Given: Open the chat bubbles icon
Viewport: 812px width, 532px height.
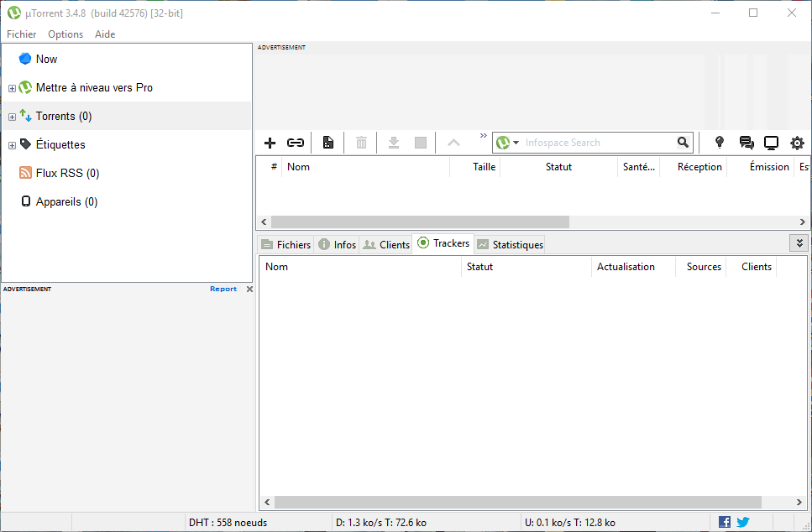Looking at the screenshot, I should (x=747, y=143).
